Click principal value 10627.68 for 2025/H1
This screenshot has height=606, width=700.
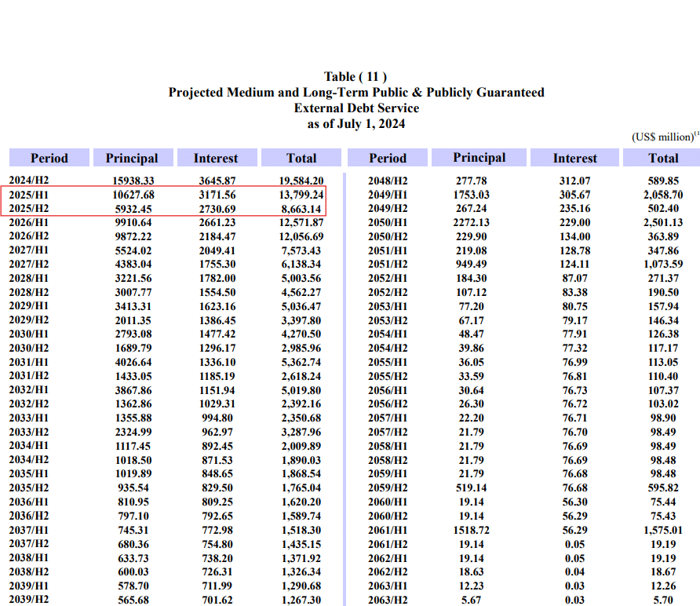click(133, 195)
